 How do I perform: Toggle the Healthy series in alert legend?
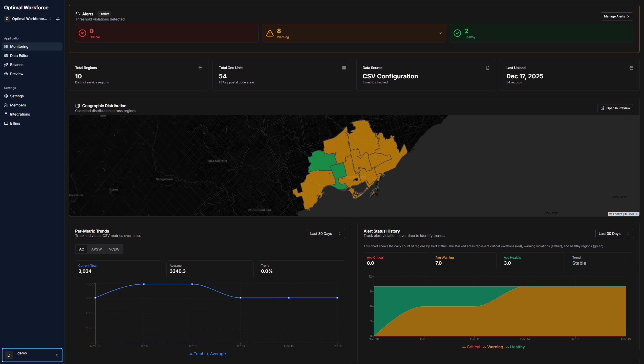click(515, 347)
